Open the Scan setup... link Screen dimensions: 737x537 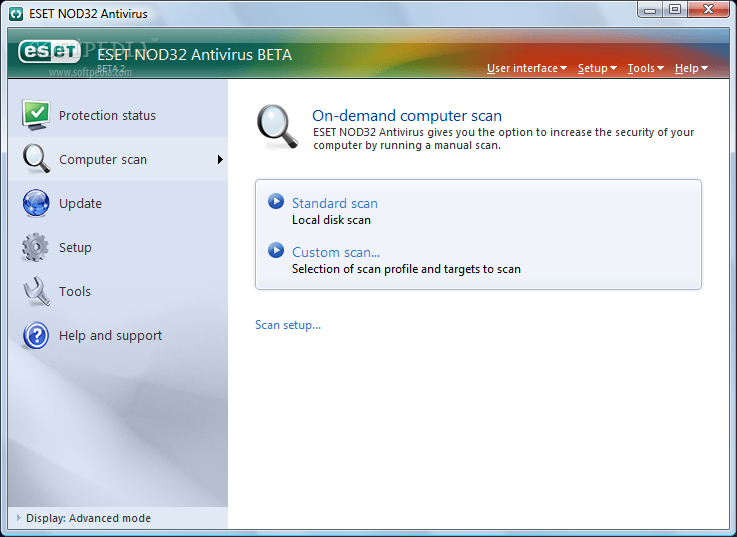pyautogui.click(x=288, y=325)
